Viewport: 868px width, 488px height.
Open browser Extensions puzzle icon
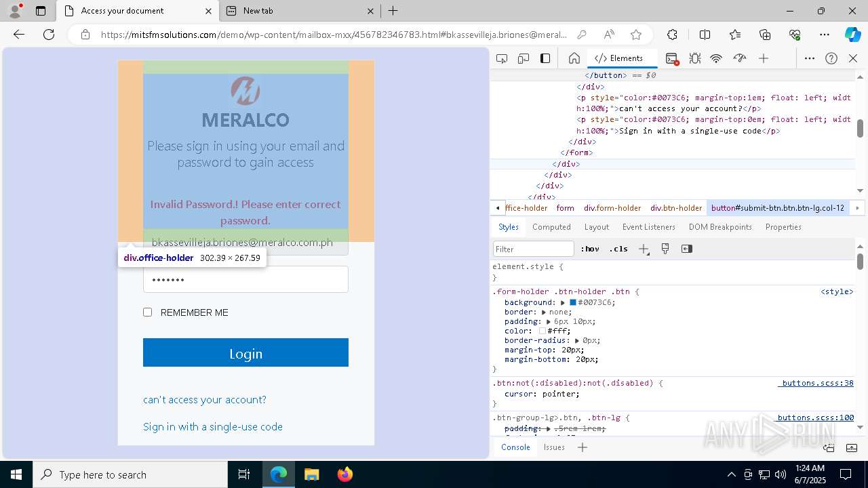click(672, 35)
